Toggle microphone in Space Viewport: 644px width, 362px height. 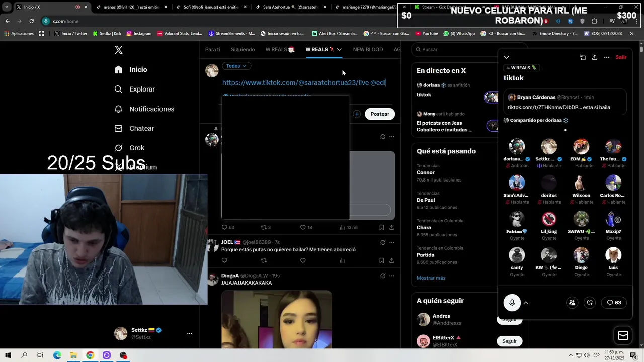point(512,303)
